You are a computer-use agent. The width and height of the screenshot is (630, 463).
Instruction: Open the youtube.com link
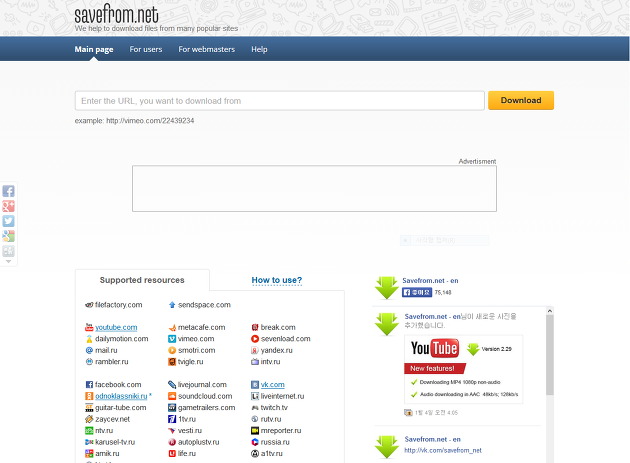[x=116, y=327]
